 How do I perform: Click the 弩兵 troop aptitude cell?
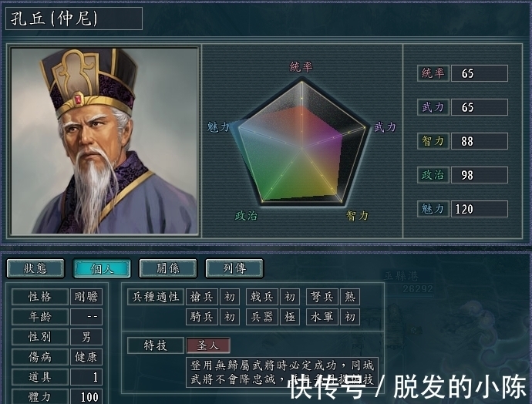[x=322, y=297]
